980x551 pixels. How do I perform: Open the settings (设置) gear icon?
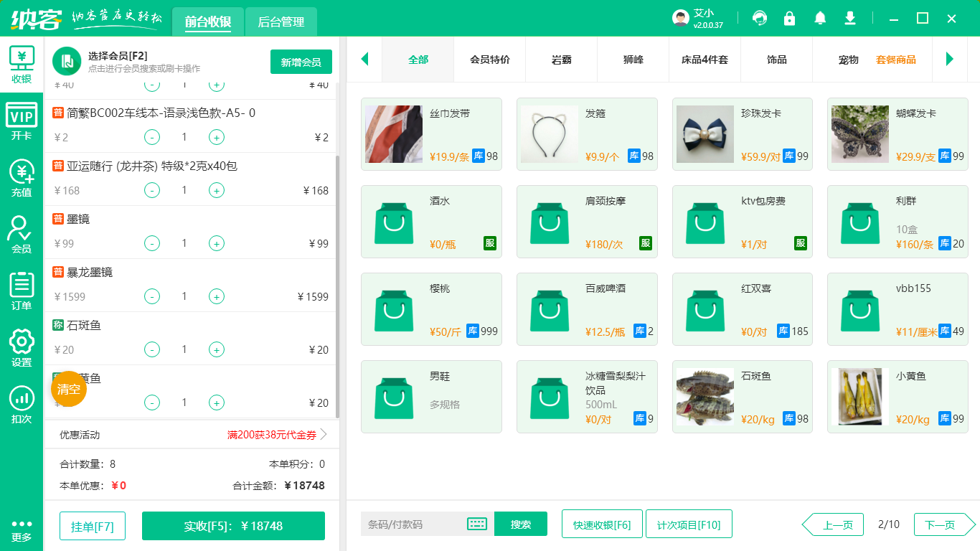22,348
